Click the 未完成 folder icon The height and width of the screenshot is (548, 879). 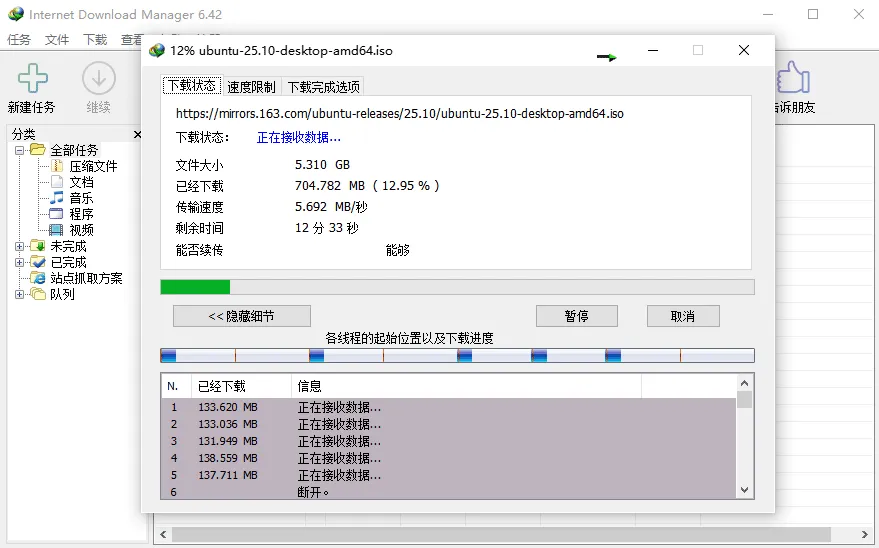38,245
